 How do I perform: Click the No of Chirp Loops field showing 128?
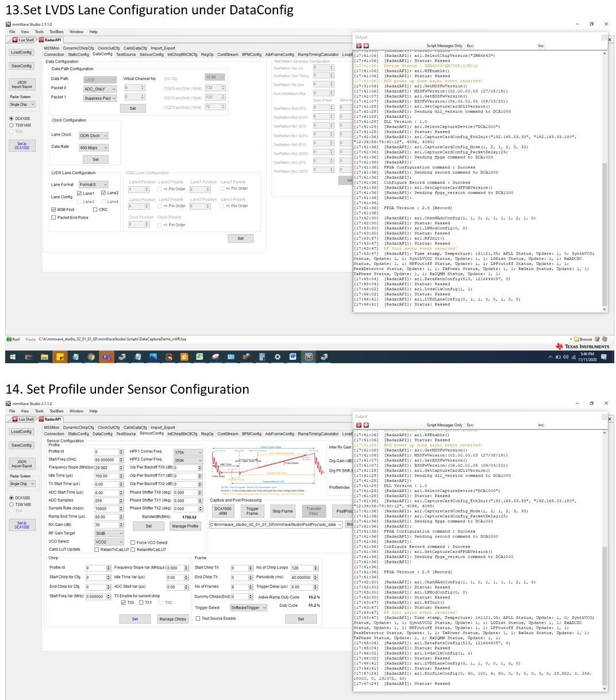tap(303, 567)
